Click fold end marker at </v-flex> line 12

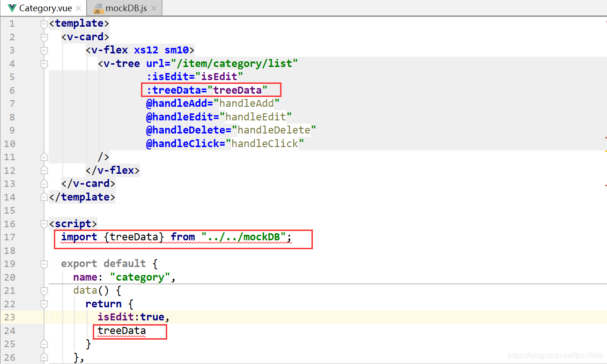tap(44, 170)
